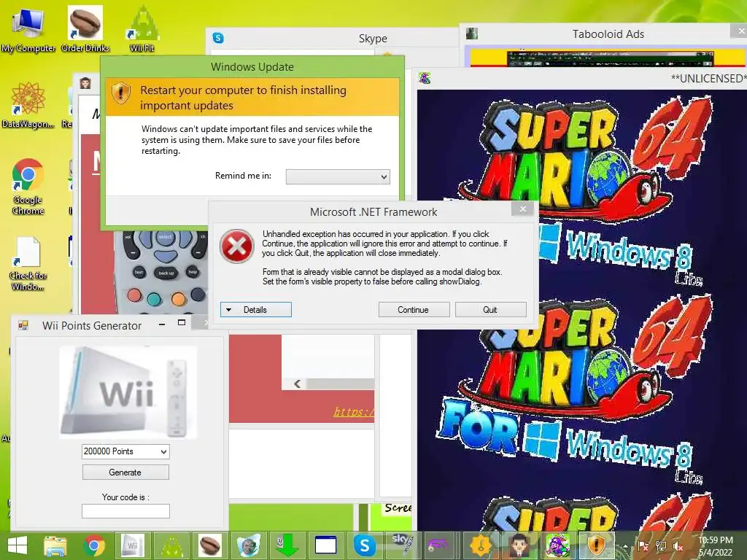Click the back up button on the remote
The width and height of the screenshot is (747, 560).
(166, 273)
